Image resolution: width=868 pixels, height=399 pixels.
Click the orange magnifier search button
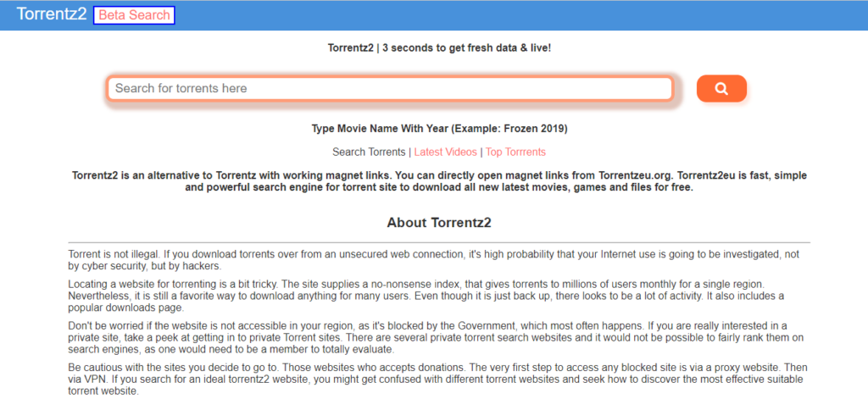tap(721, 89)
